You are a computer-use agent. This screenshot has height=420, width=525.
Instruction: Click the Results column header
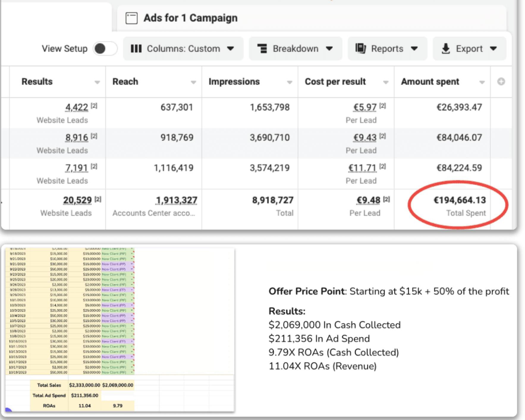[x=37, y=82]
